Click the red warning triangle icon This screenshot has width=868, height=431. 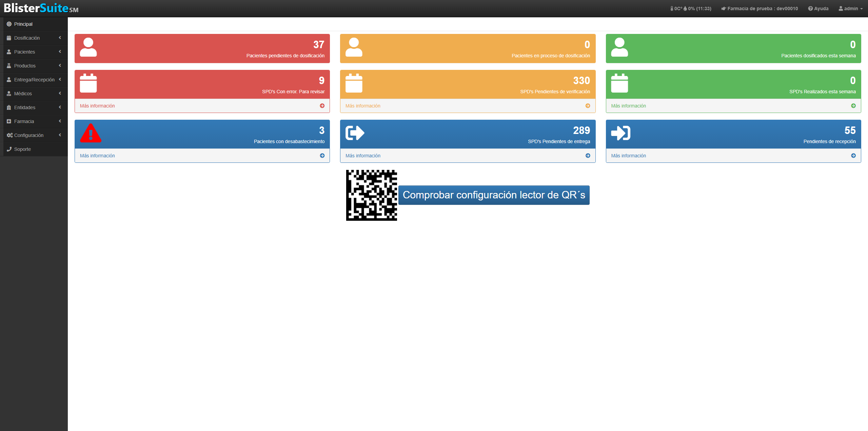91,133
